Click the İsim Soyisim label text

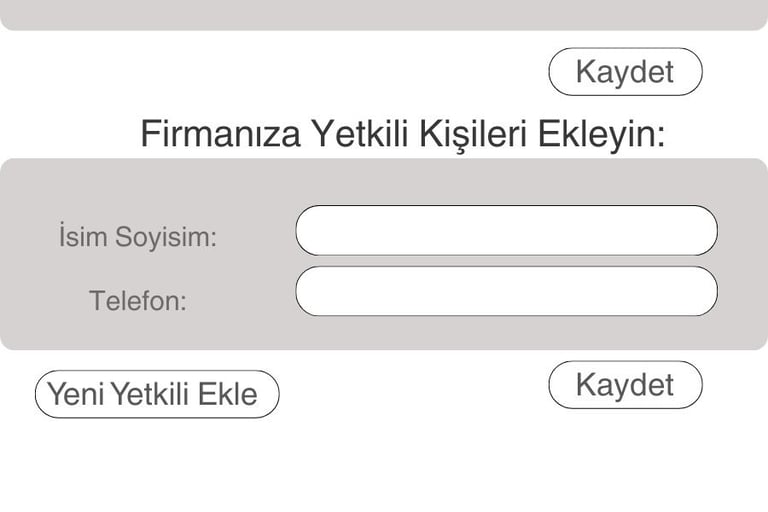pos(138,238)
